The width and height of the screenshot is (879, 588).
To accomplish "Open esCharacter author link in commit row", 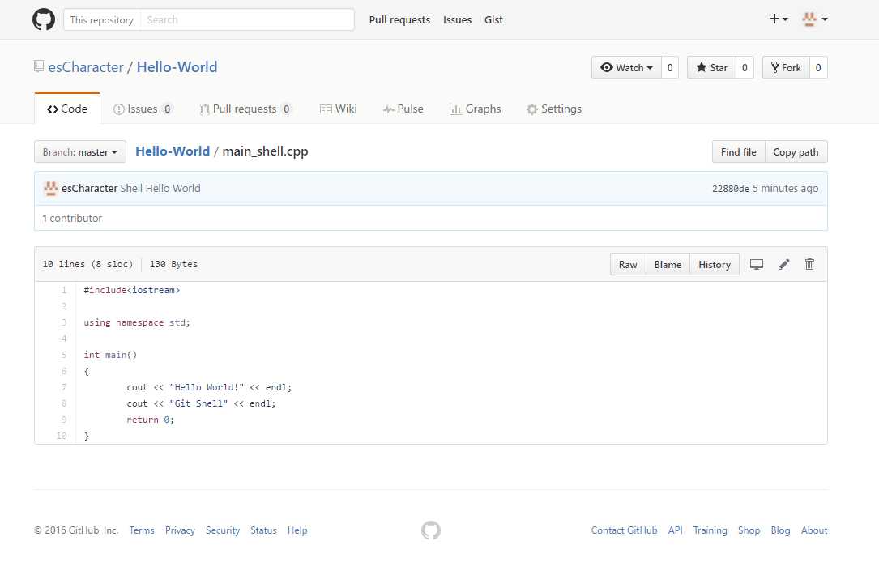I will pyautogui.click(x=90, y=189).
